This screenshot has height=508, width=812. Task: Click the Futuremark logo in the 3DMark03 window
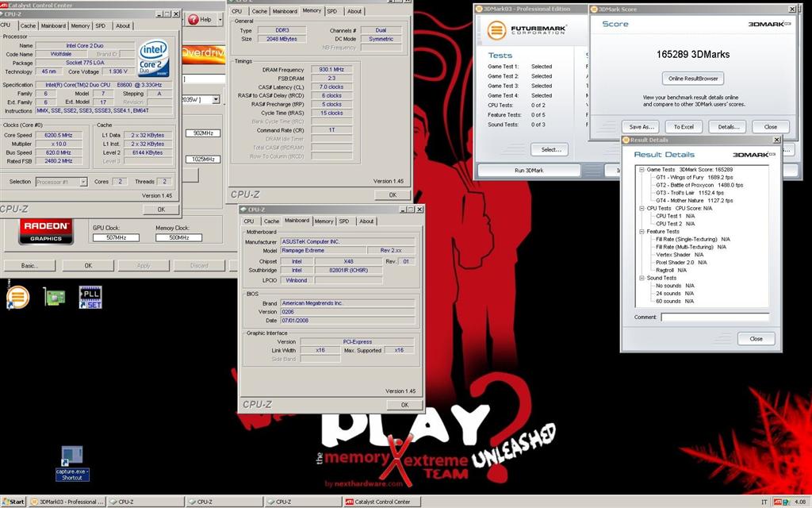pos(527,30)
